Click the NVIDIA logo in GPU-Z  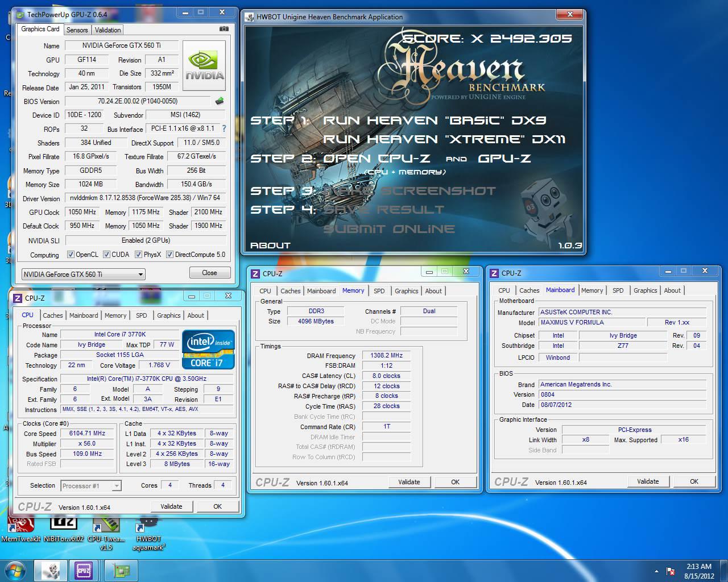(205, 65)
